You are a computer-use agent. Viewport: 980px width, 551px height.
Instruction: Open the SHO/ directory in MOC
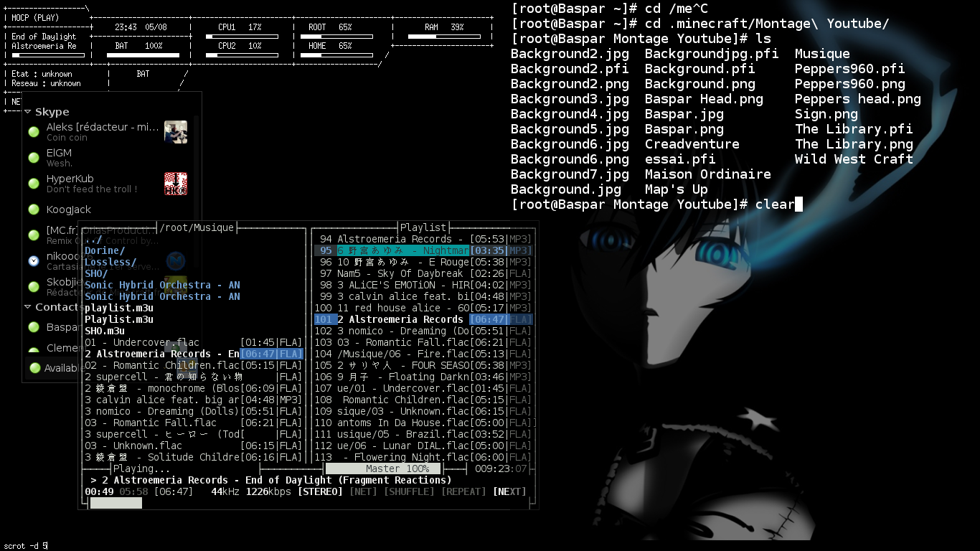96,273
